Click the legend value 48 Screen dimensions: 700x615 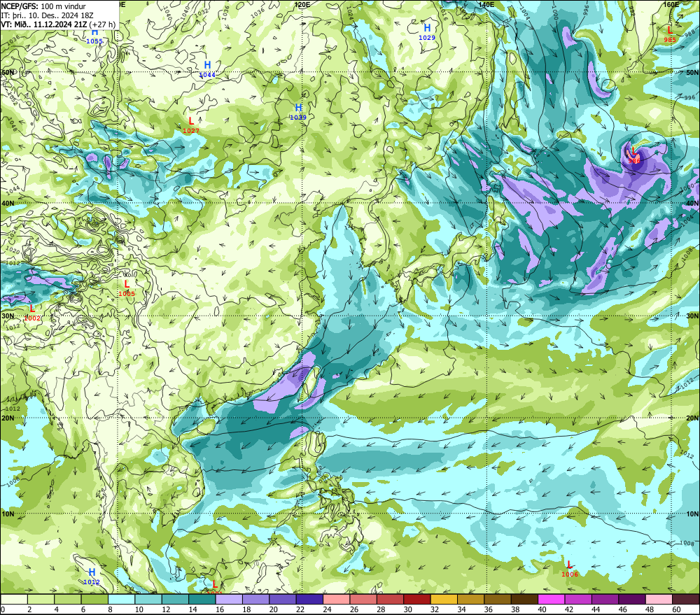pos(650,609)
